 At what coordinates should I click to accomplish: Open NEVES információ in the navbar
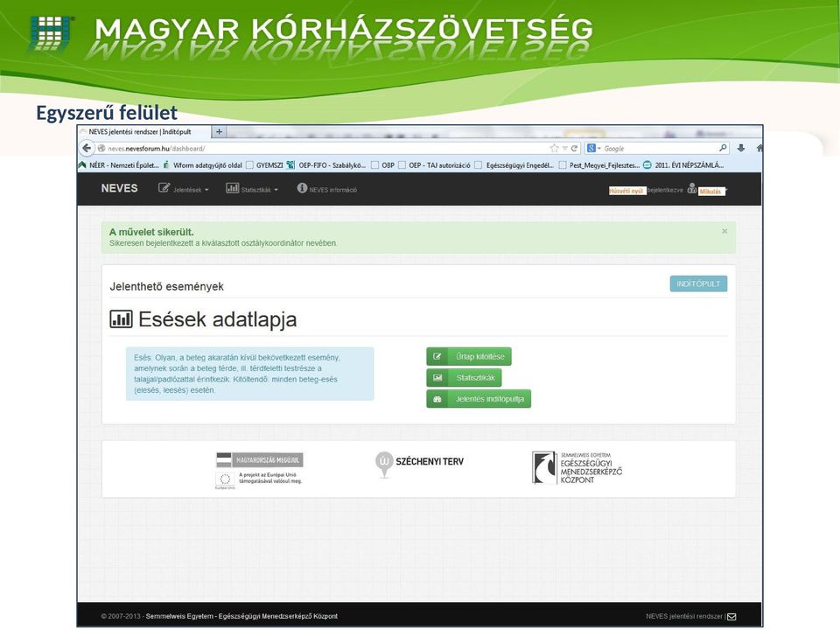click(326, 189)
